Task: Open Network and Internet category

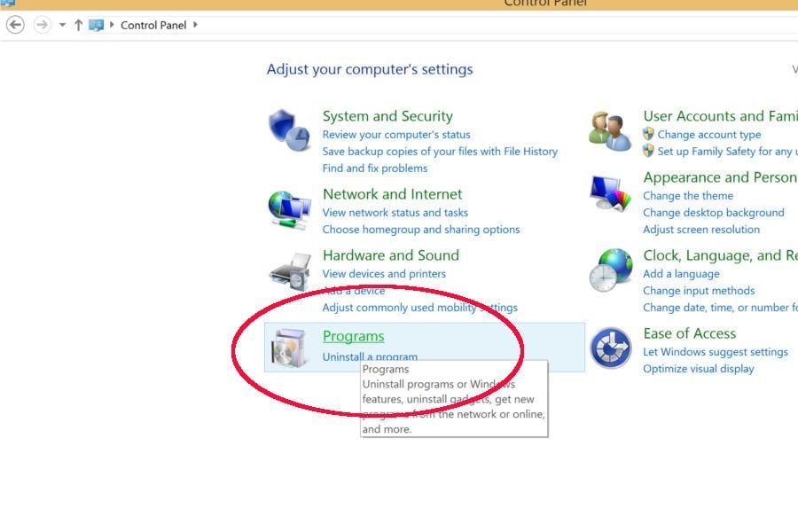Action: [x=393, y=194]
